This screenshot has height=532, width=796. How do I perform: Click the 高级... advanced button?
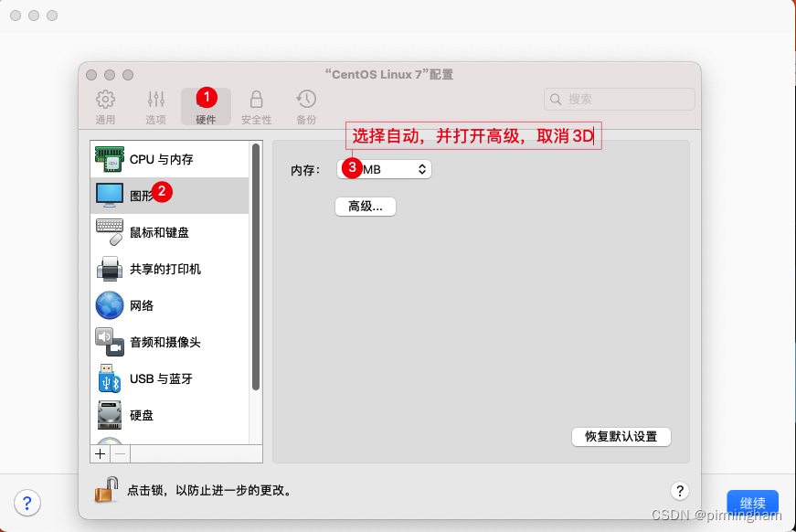pyautogui.click(x=366, y=207)
